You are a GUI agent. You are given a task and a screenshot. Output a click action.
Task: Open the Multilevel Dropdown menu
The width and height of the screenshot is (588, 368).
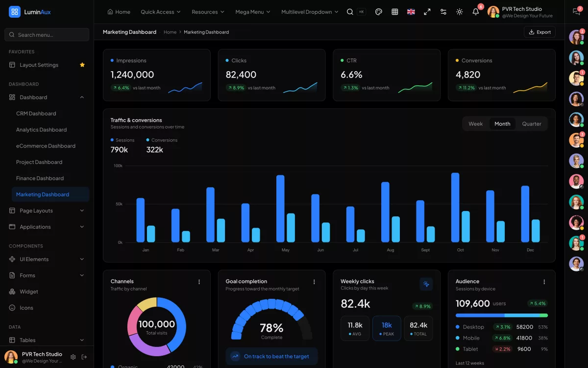pos(310,12)
